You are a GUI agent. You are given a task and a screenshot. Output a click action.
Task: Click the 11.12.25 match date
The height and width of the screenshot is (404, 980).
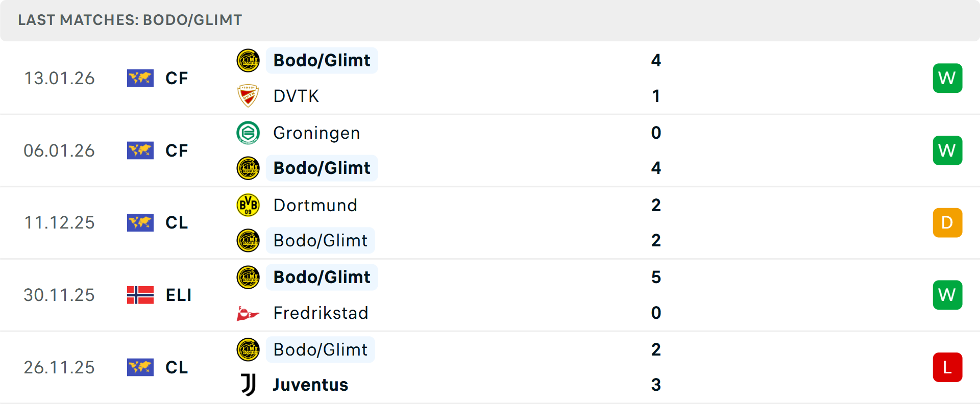point(59,222)
